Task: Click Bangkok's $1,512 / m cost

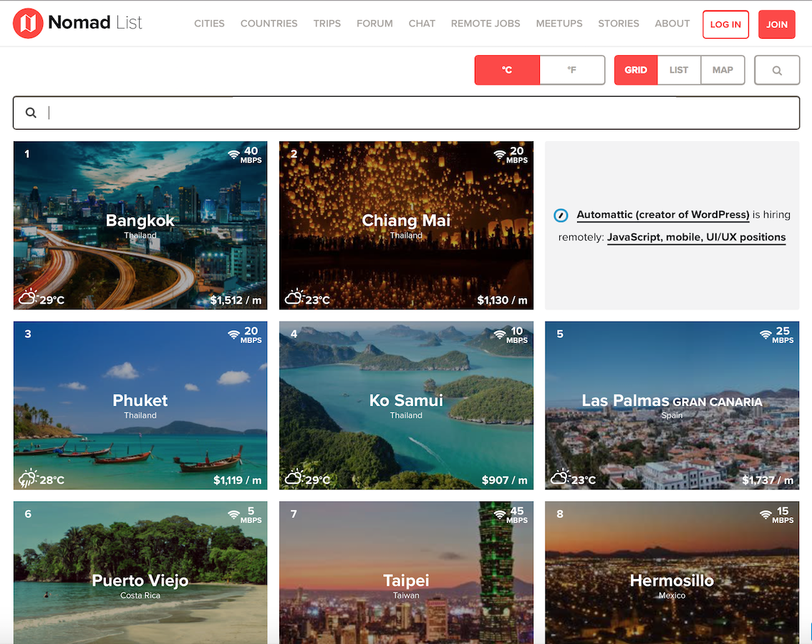Action: coord(236,300)
